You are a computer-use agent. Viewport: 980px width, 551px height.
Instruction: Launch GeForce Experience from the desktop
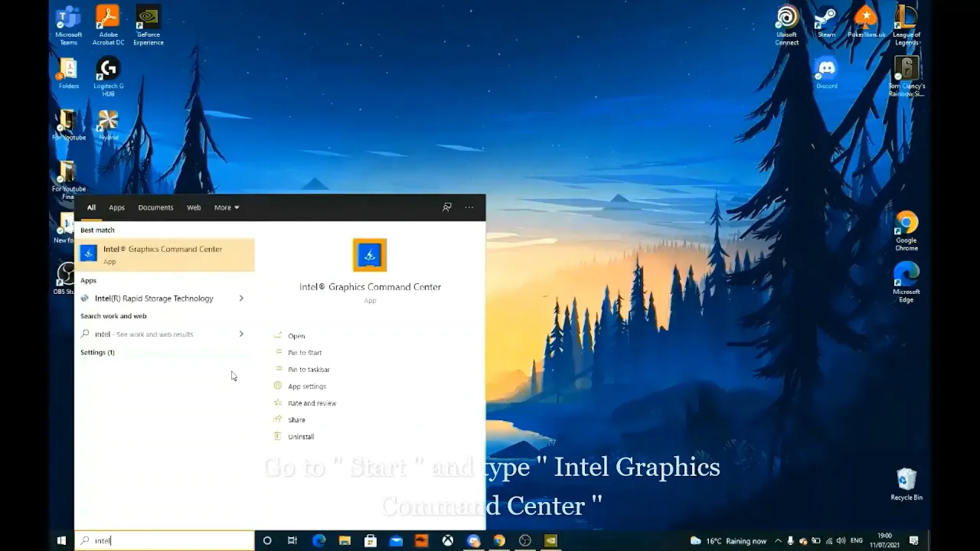point(148,25)
